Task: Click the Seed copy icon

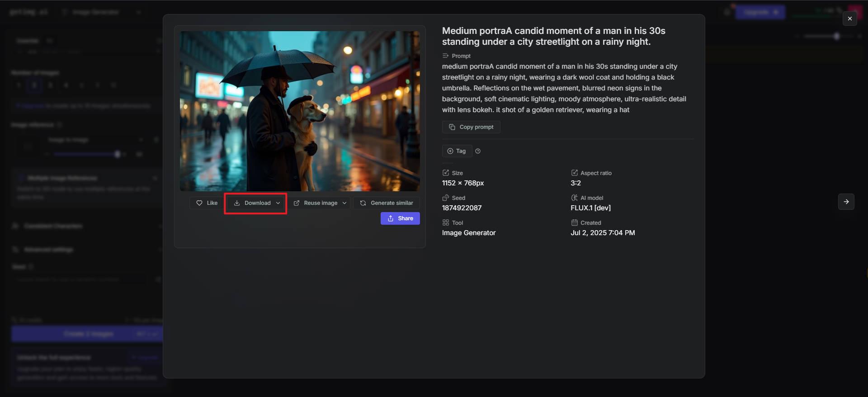Action: 446,198
